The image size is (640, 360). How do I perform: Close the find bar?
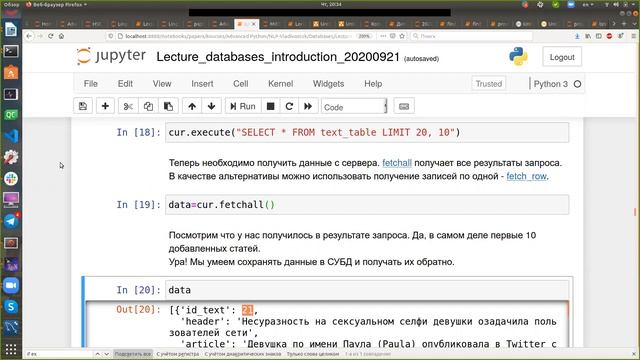pos(633,354)
